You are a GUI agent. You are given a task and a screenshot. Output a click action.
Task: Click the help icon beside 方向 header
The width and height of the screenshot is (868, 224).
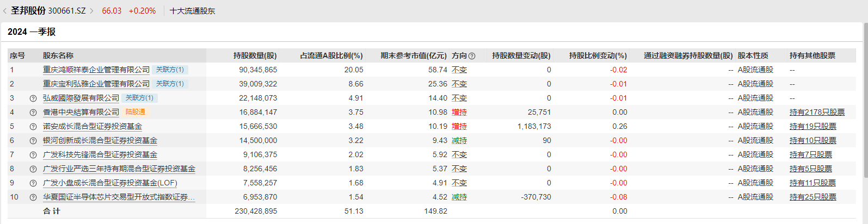pos(472,56)
